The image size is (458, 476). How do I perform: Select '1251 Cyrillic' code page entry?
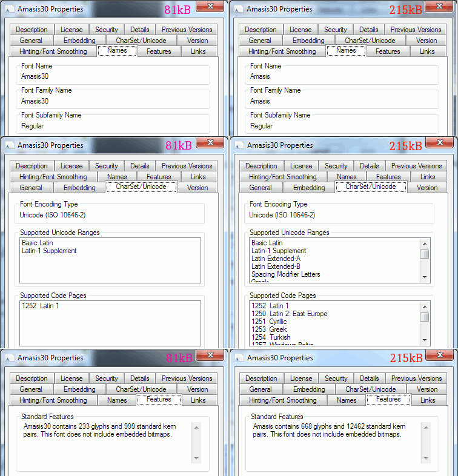(x=269, y=322)
